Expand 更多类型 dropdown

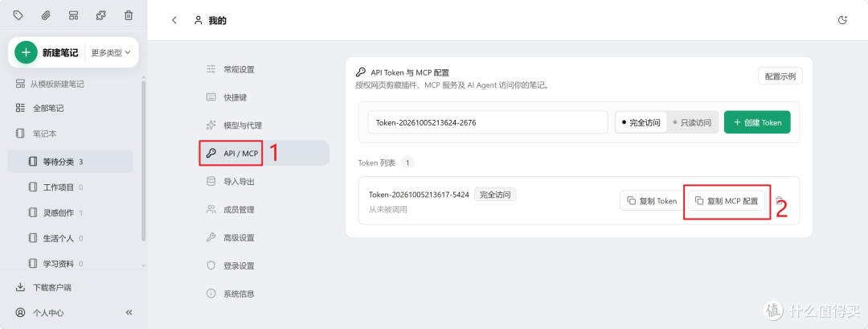(111, 52)
